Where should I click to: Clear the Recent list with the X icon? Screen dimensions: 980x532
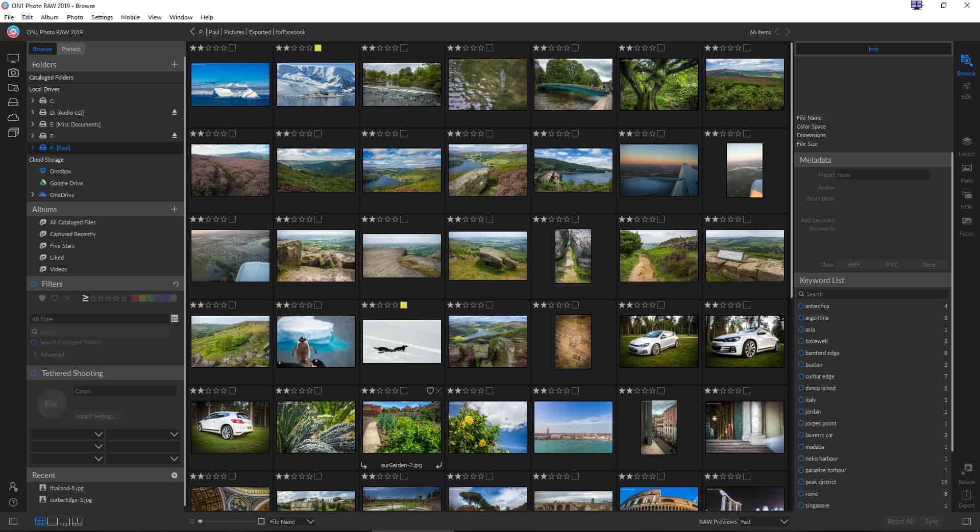tap(174, 475)
